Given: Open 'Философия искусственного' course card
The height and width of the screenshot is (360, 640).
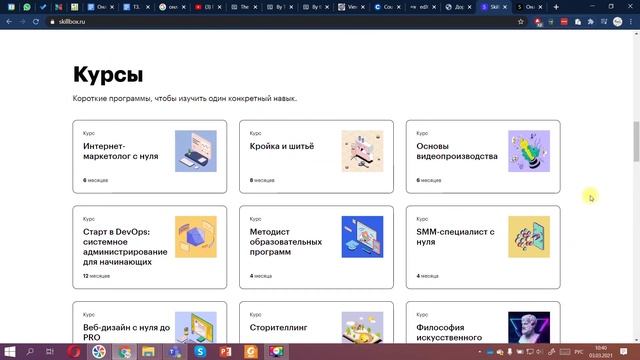Looking at the screenshot, I should 483,322.
